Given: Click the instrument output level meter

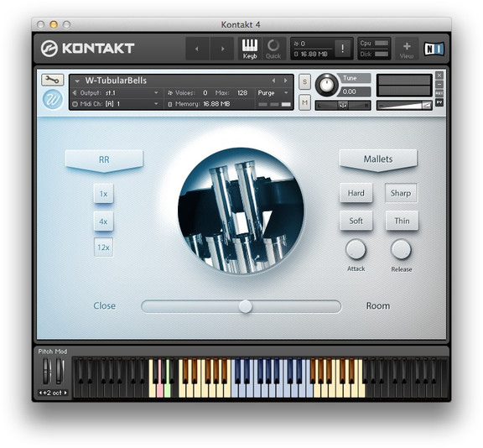Looking at the screenshot, I should tap(404, 86).
